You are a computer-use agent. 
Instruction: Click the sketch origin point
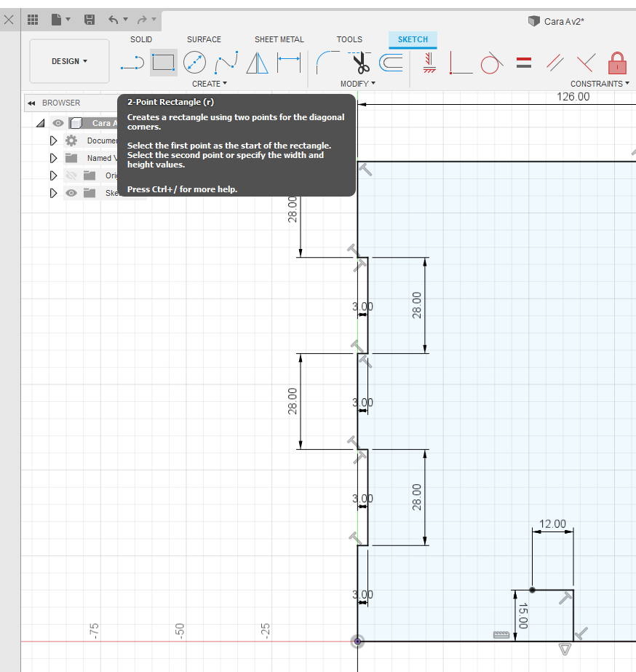click(x=357, y=641)
